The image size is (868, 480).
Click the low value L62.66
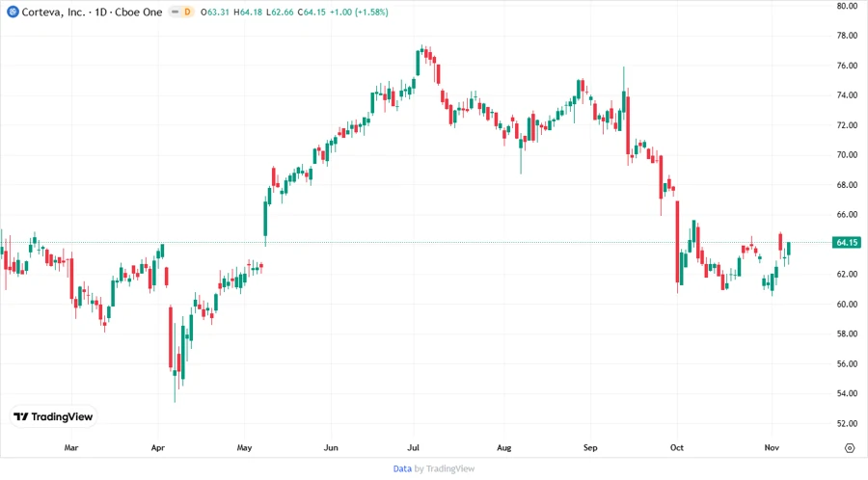(280, 12)
